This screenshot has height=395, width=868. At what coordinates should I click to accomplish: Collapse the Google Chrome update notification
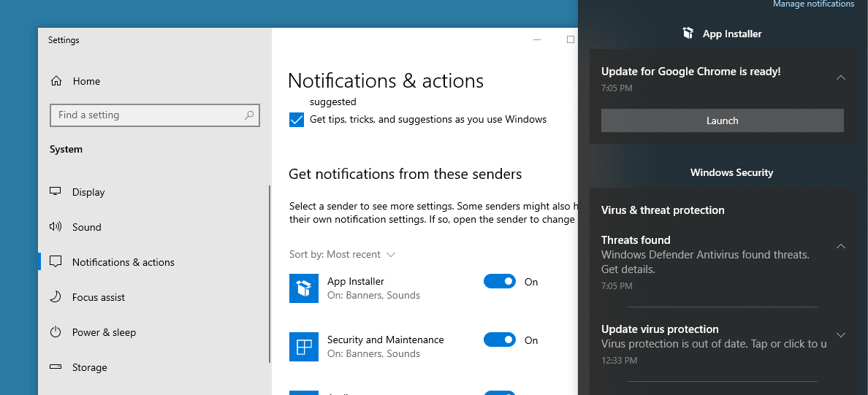tap(841, 77)
